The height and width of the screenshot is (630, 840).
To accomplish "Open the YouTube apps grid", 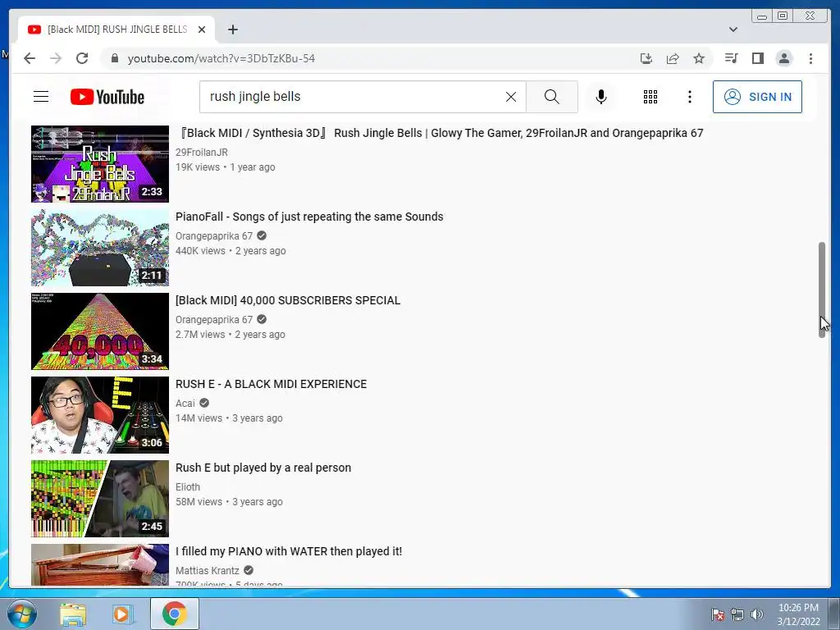I will pos(651,97).
